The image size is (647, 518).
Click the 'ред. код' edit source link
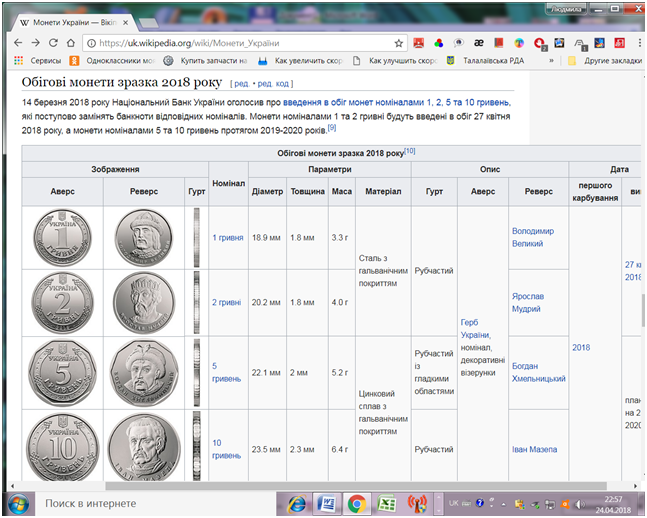273,84
